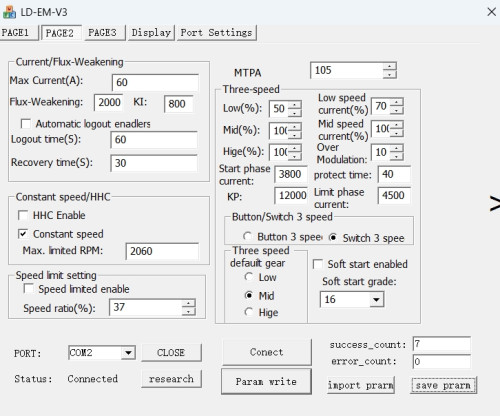Click the Flux-Weakening value field
500x416 pixels.
(109, 102)
